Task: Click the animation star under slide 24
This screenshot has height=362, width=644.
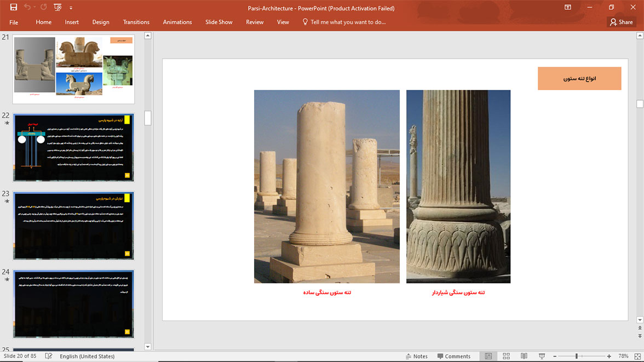Action: 7,279
